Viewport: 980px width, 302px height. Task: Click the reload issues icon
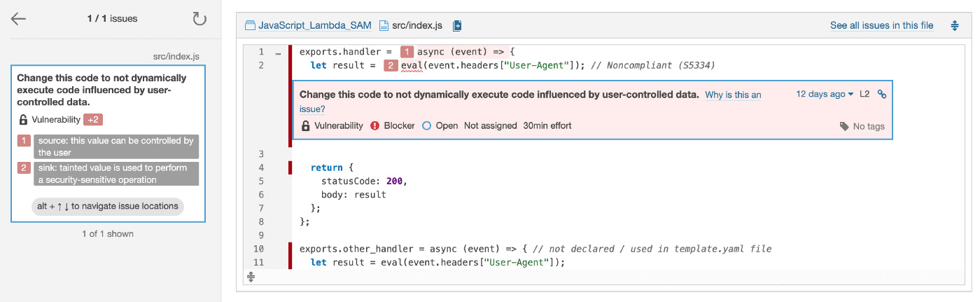(199, 19)
